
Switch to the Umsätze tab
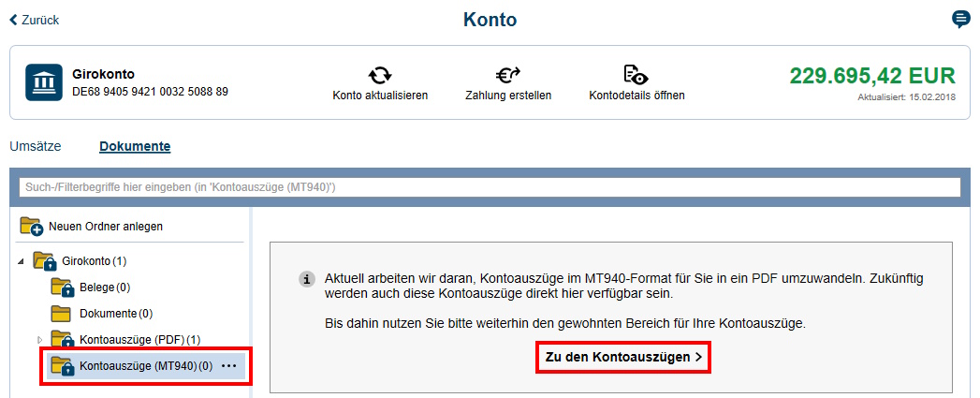coord(35,146)
